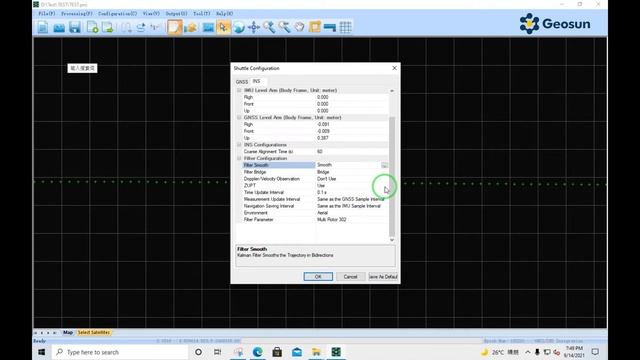Click the grayed page icon after export
The image size is (640, 360).
[126, 27]
